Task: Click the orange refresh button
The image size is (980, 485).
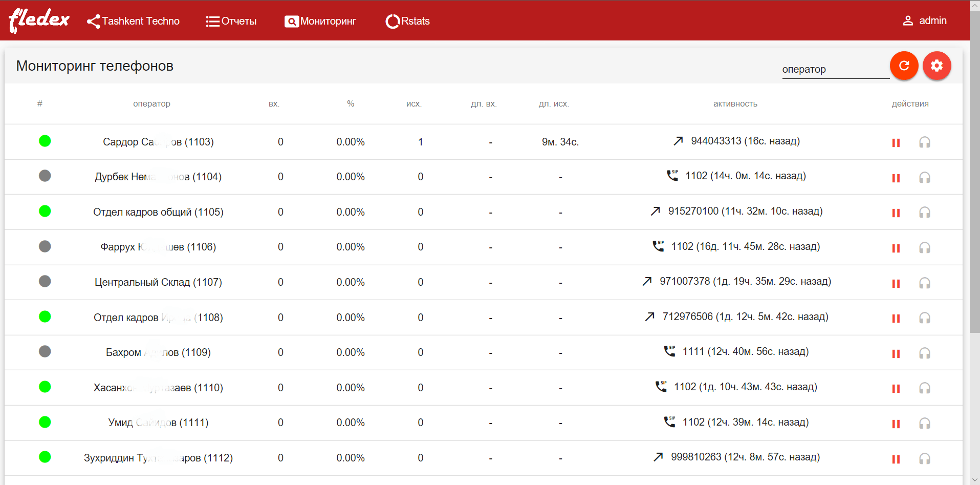Action: click(x=904, y=66)
